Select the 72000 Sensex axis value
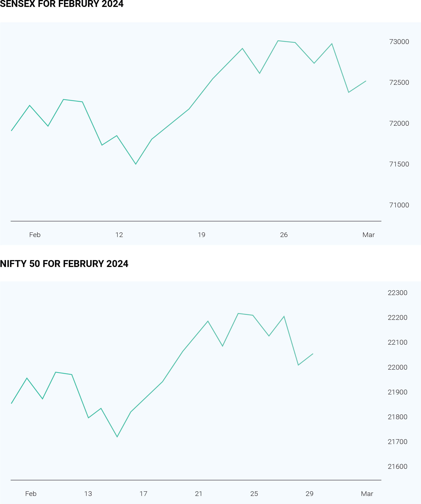This screenshot has width=421, height=504. 399,123
